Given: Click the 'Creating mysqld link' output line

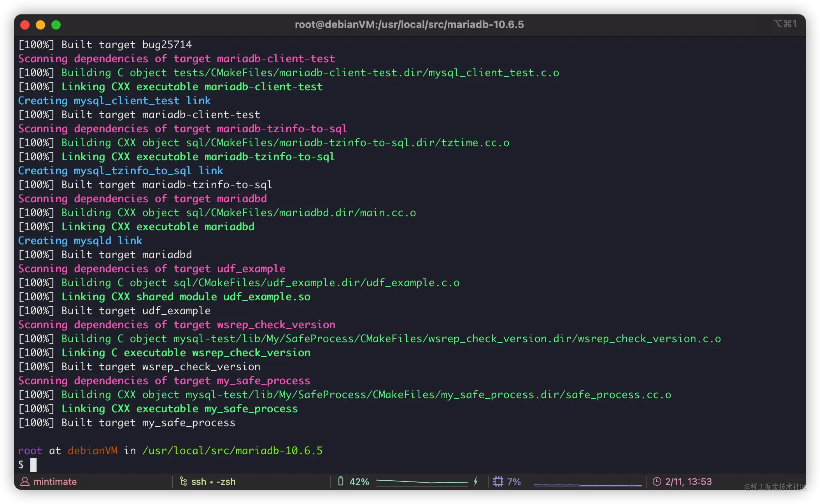Looking at the screenshot, I should (x=80, y=241).
